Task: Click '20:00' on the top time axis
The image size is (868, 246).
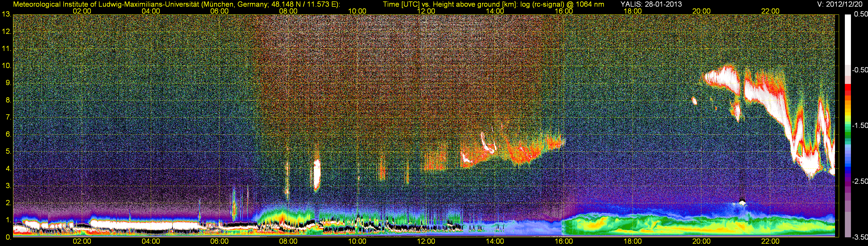Action: [702, 11]
